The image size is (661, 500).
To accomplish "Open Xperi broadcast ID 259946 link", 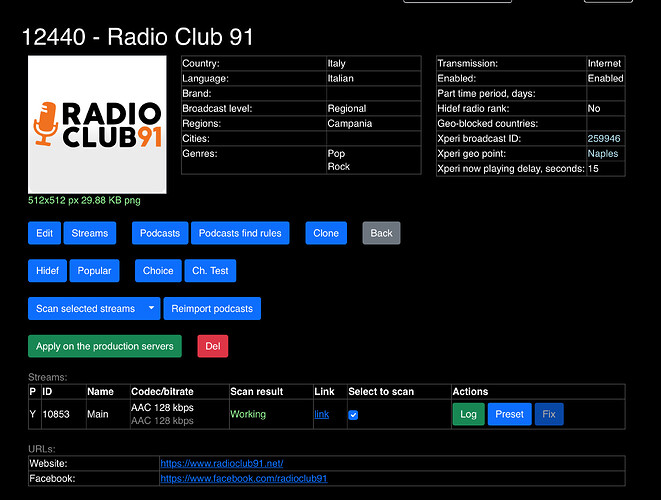I will pyautogui.click(x=604, y=139).
